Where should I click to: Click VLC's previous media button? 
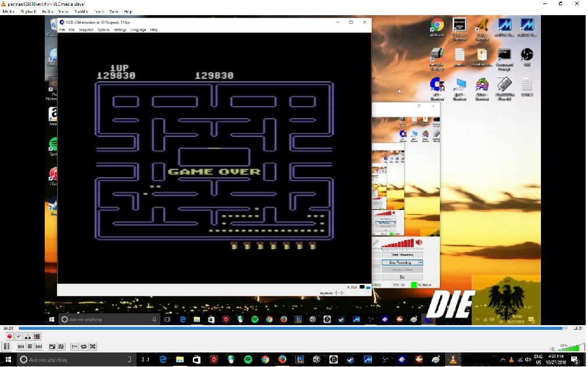[x=21, y=347]
